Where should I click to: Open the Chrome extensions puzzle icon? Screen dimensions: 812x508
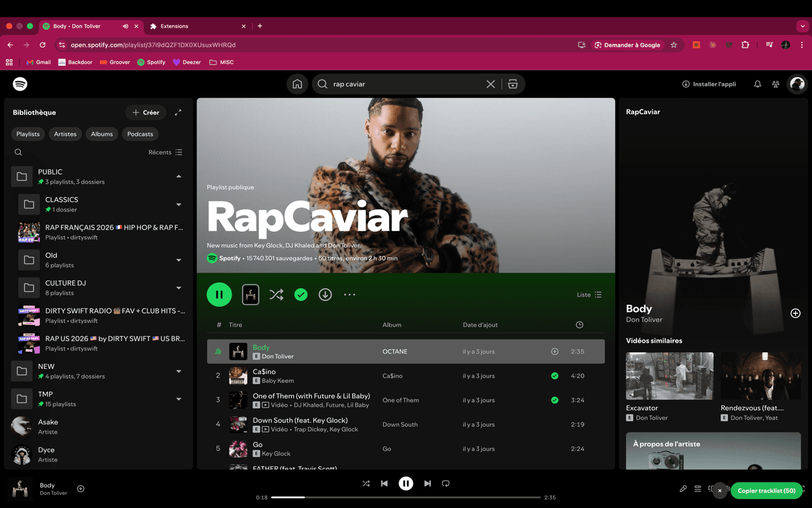(x=745, y=45)
